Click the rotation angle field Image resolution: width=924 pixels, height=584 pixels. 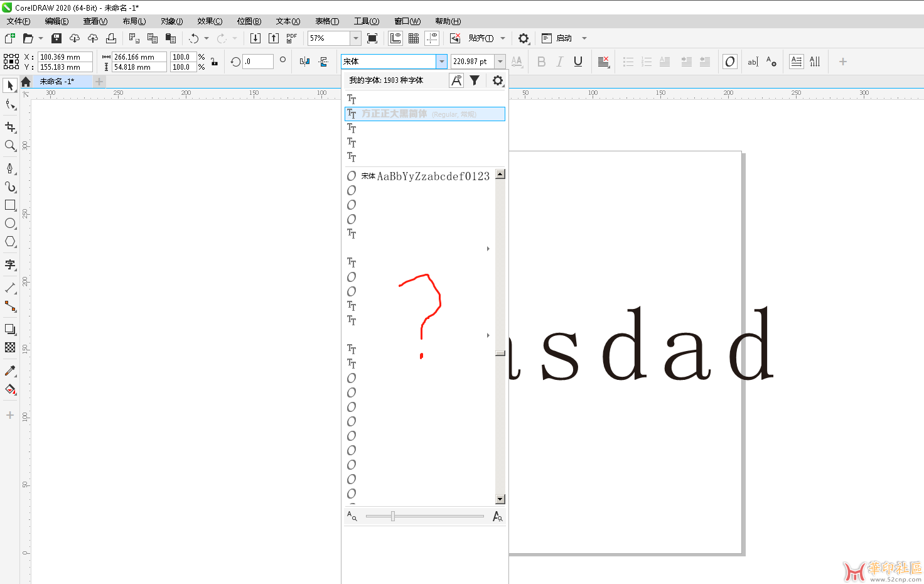[x=259, y=62]
